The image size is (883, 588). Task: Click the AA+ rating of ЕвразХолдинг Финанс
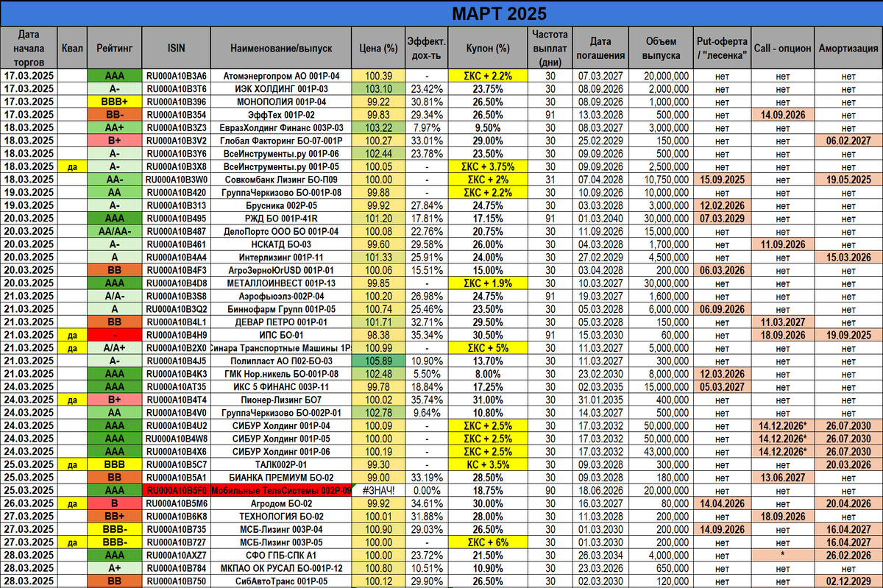114,127
